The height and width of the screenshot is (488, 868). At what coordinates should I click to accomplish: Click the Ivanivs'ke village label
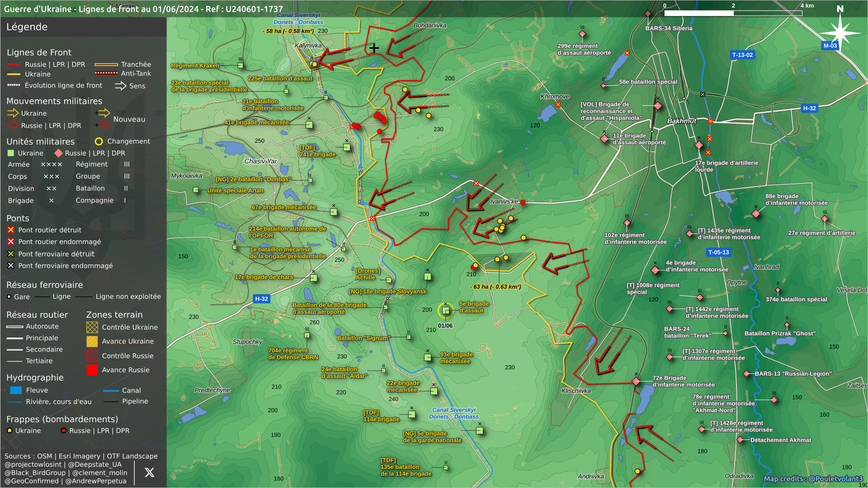point(504,202)
